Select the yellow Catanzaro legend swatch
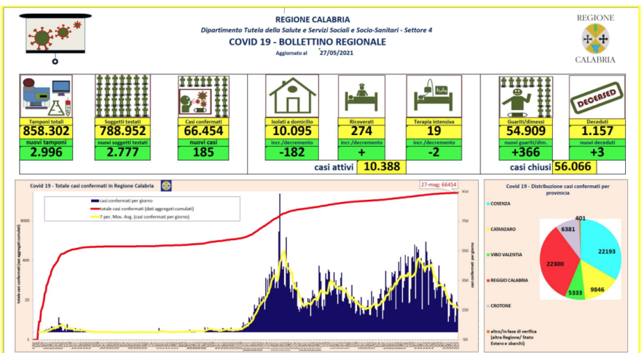 pos(487,230)
